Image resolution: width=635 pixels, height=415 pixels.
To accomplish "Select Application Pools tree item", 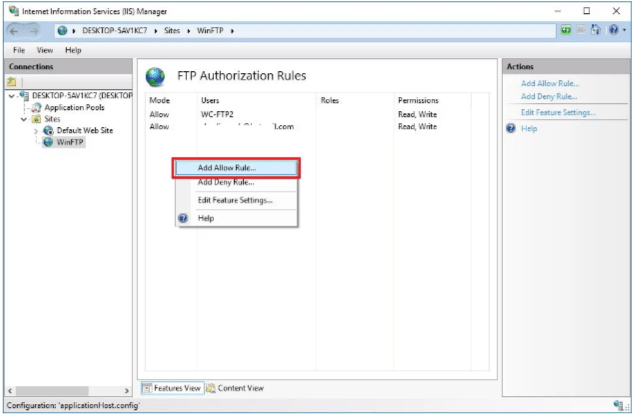I will (x=75, y=107).
